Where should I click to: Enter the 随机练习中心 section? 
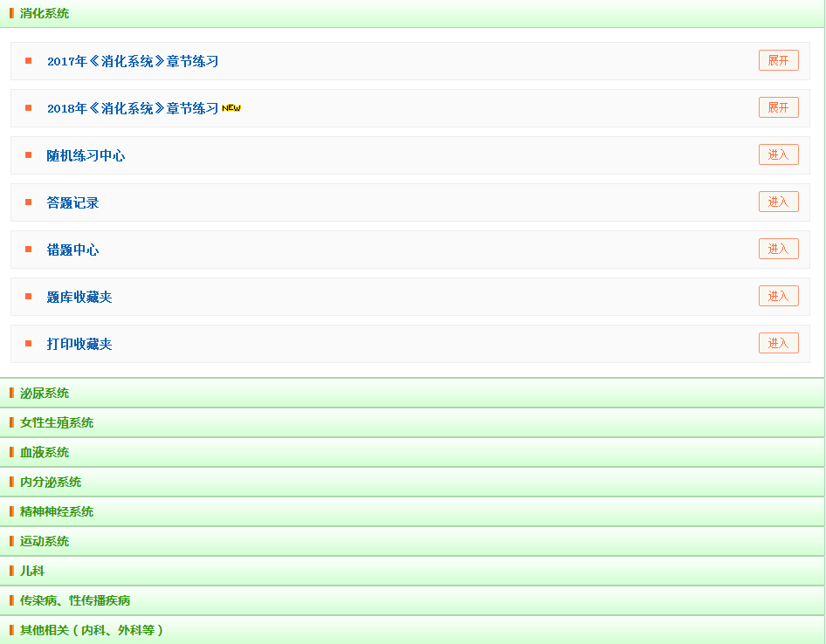(778, 154)
